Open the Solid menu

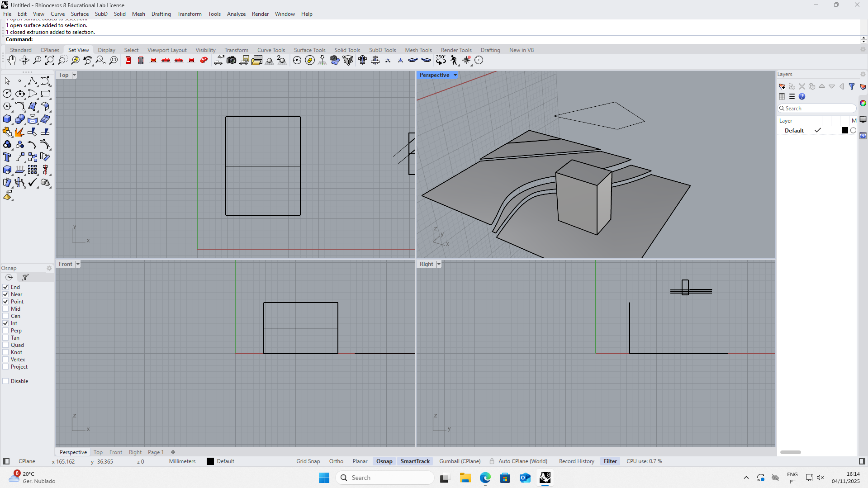(x=119, y=14)
